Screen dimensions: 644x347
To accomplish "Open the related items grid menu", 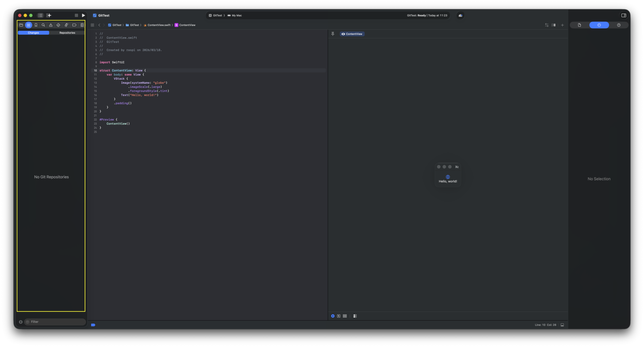I will point(92,25).
